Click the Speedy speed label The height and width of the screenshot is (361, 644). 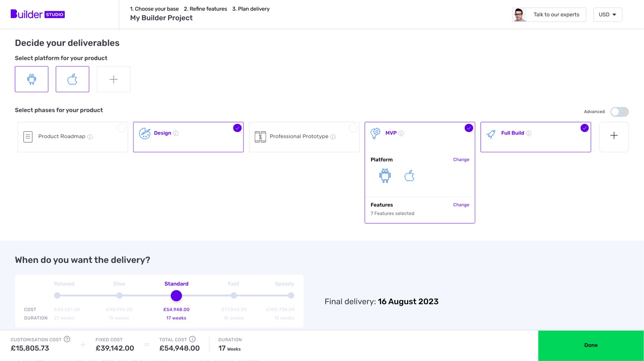click(x=284, y=284)
